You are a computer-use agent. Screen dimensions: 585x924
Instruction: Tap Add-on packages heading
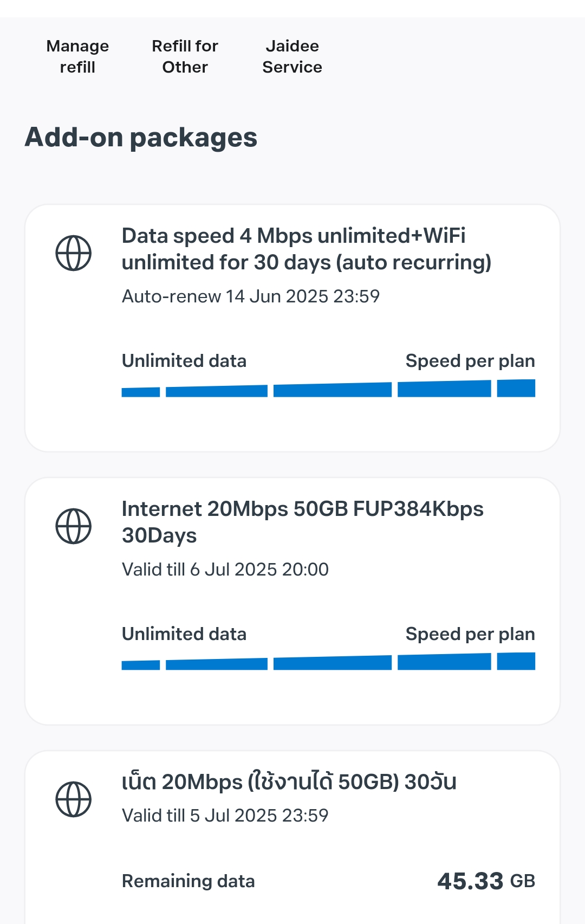[141, 138]
